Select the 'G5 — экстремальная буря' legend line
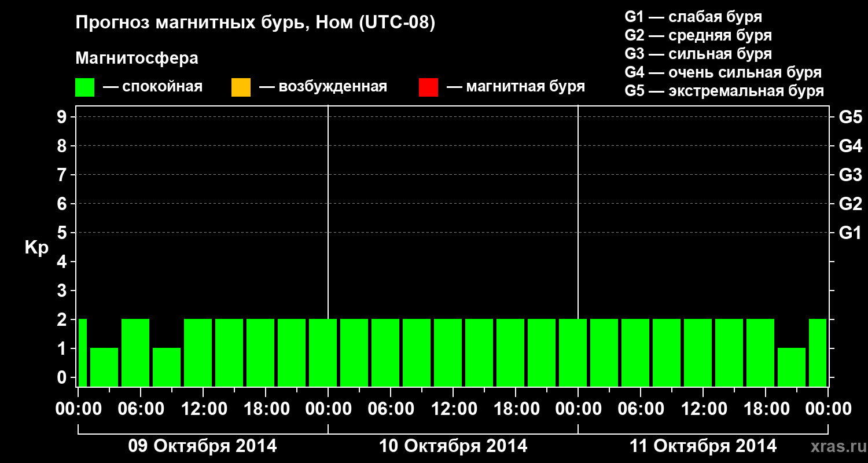The width and height of the screenshot is (868, 463). 724,91
